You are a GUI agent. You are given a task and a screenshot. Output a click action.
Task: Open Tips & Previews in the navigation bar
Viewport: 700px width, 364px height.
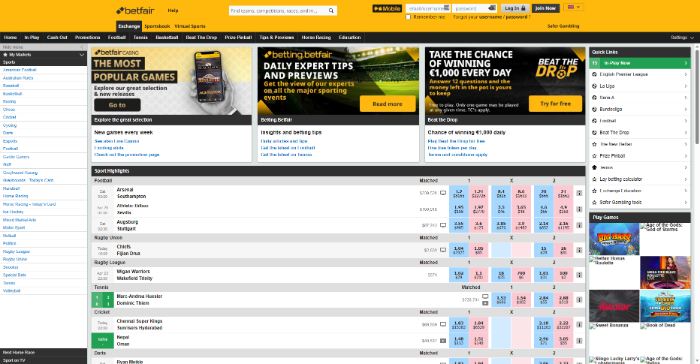coord(277,38)
